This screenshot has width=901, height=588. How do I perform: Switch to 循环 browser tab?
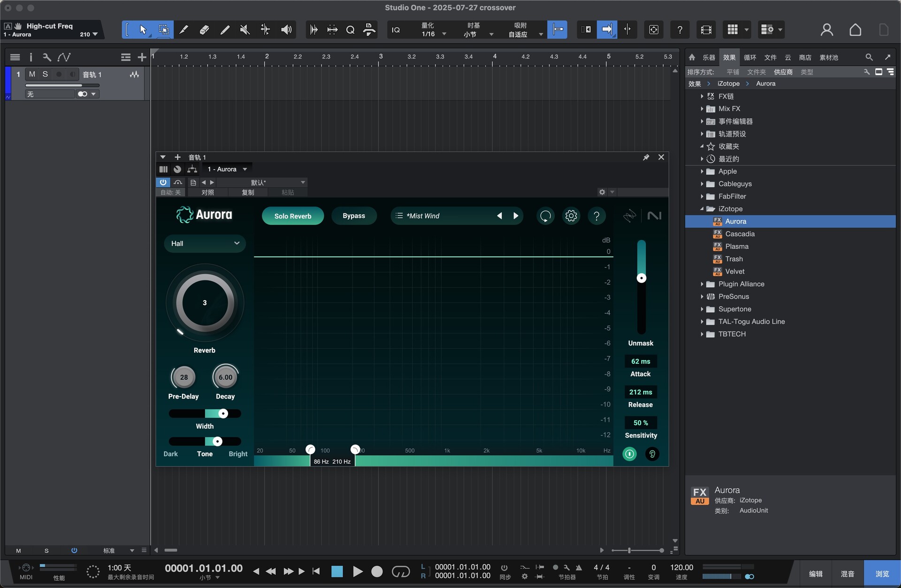750,57
